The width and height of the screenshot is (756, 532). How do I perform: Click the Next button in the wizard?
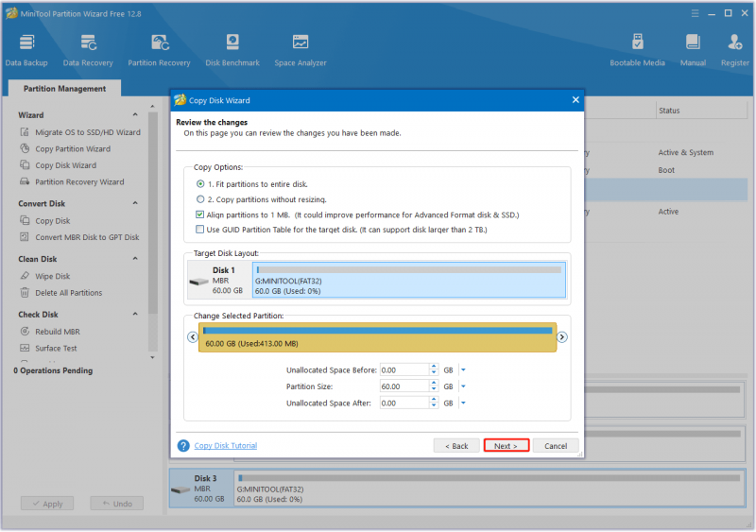507,446
